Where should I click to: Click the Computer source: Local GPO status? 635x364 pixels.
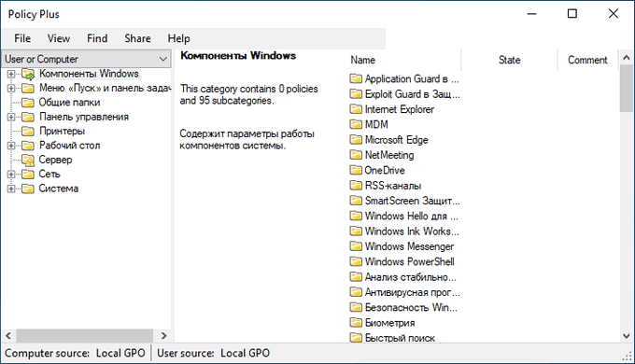(x=75, y=353)
